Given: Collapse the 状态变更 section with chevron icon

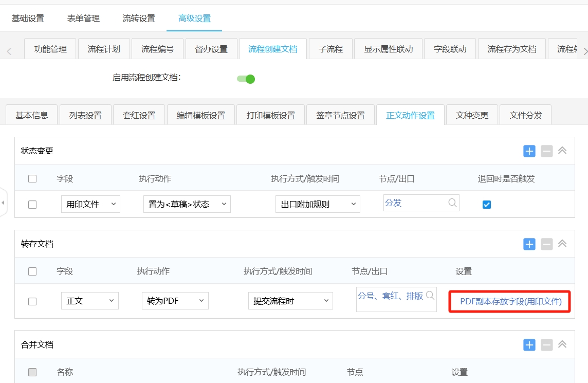Looking at the screenshot, I should 562,151.
